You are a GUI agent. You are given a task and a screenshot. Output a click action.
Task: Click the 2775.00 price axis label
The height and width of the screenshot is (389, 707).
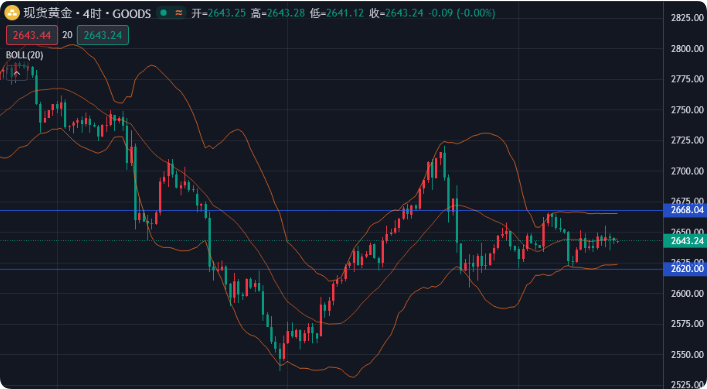coord(687,79)
